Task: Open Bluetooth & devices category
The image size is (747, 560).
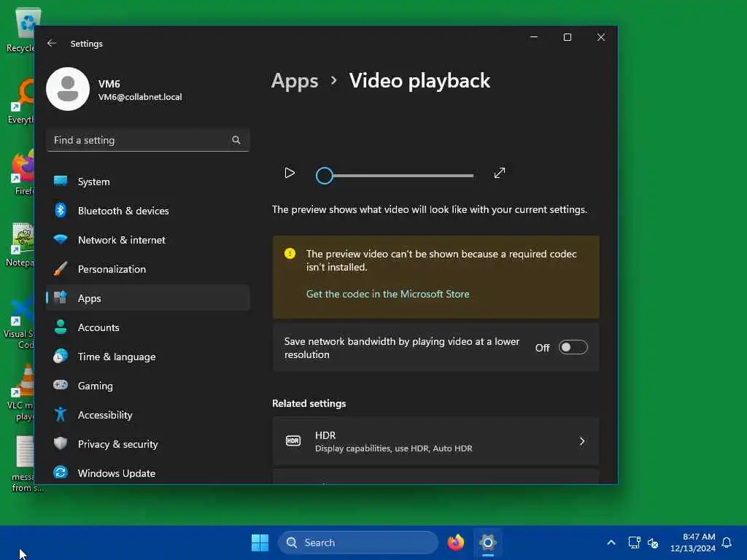Action: click(147, 211)
